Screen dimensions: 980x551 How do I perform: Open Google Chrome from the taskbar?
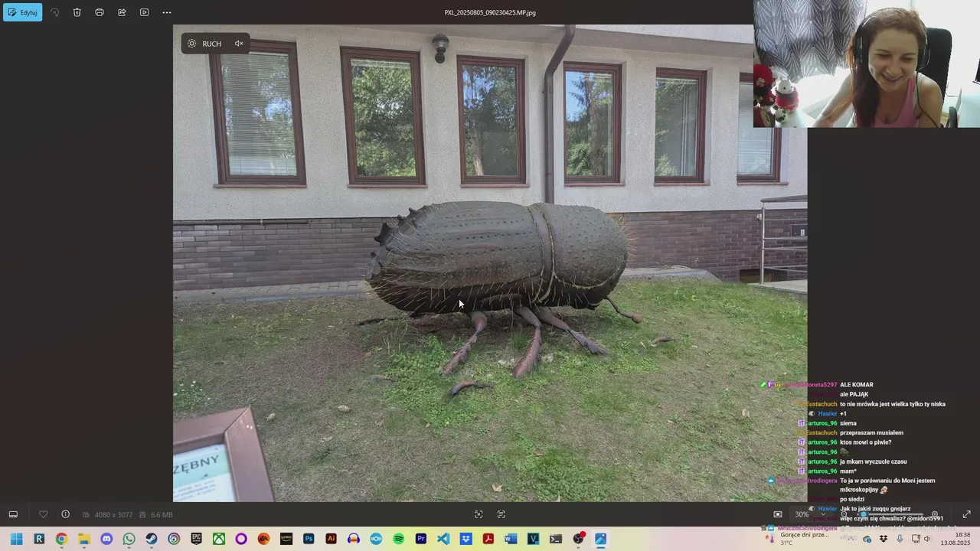(61, 539)
